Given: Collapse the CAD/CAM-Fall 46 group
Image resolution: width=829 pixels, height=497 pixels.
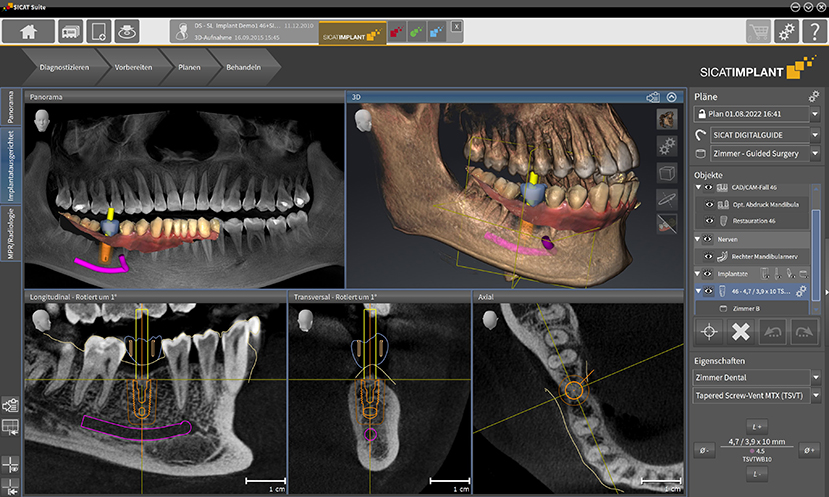Looking at the screenshot, I should (x=698, y=187).
